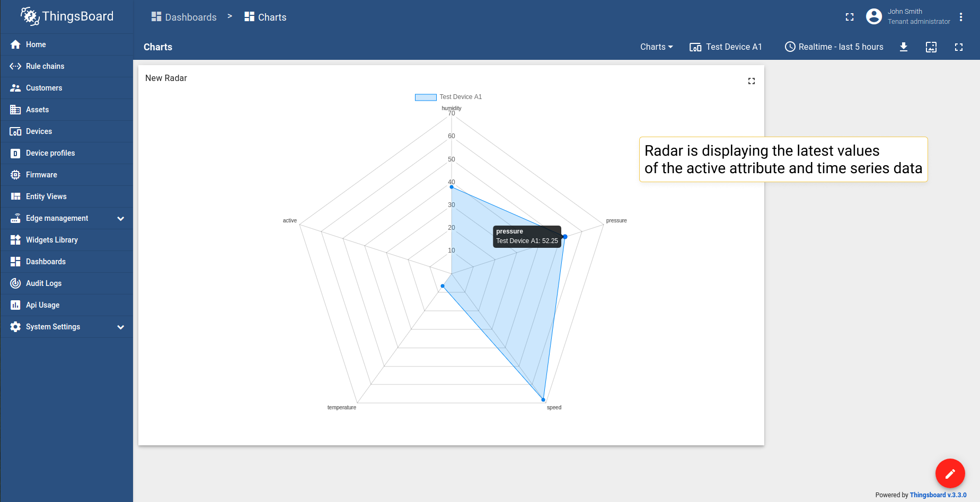The image size is (980, 502).
Task: Open the Realtime - last 5 hours timewindow
Action: click(x=834, y=47)
